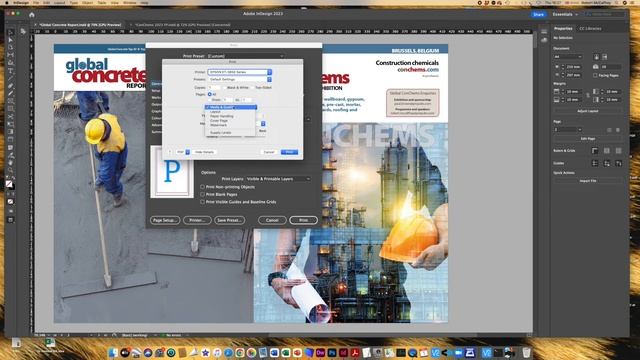The image size is (640, 360).
Task: Click the Show Baseline Grid icon
Action: (x=607, y=151)
